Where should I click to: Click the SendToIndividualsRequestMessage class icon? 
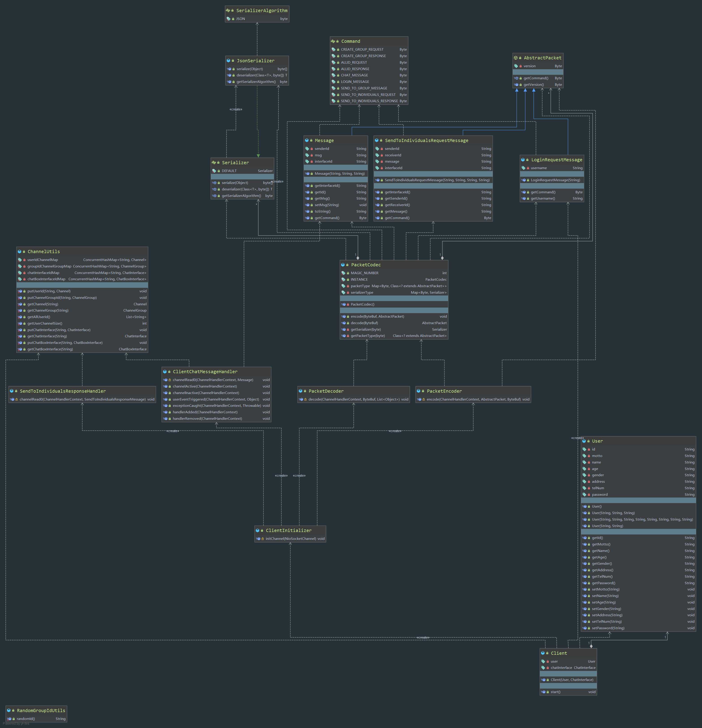[376, 140]
